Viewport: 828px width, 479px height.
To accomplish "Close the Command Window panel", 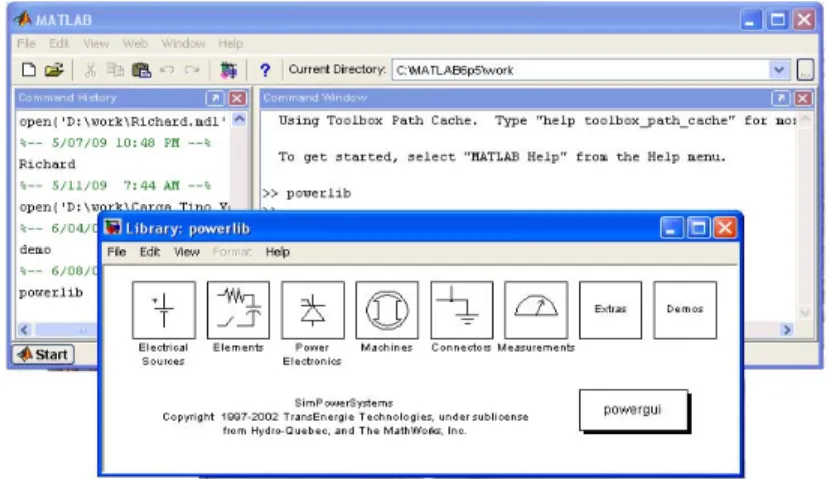I will pos(803,98).
